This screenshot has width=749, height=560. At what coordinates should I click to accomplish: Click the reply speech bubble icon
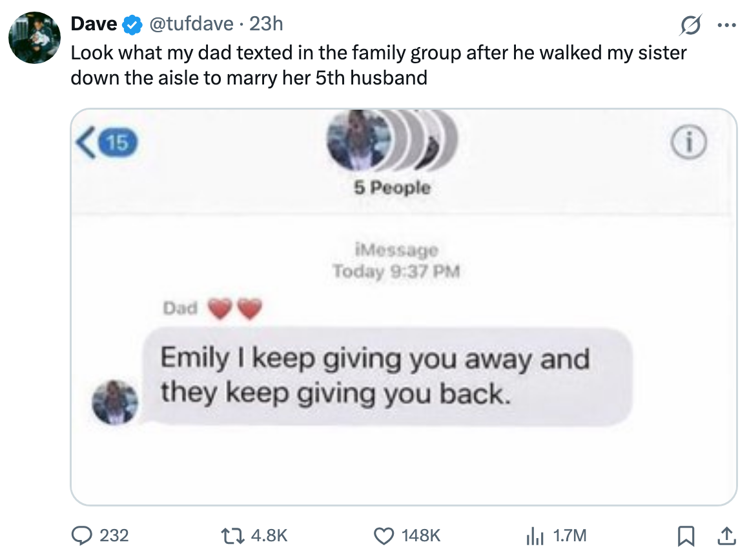click(81, 535)
